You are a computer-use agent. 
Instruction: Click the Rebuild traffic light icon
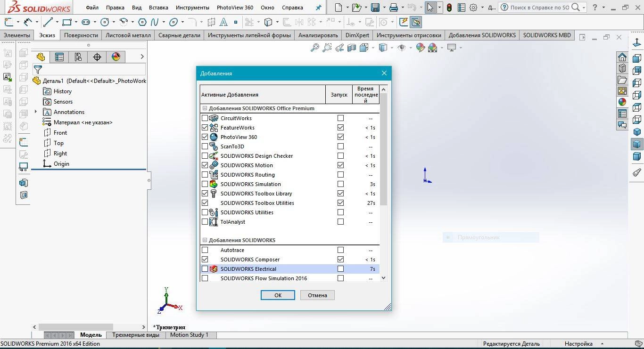(x=449, y=8)
